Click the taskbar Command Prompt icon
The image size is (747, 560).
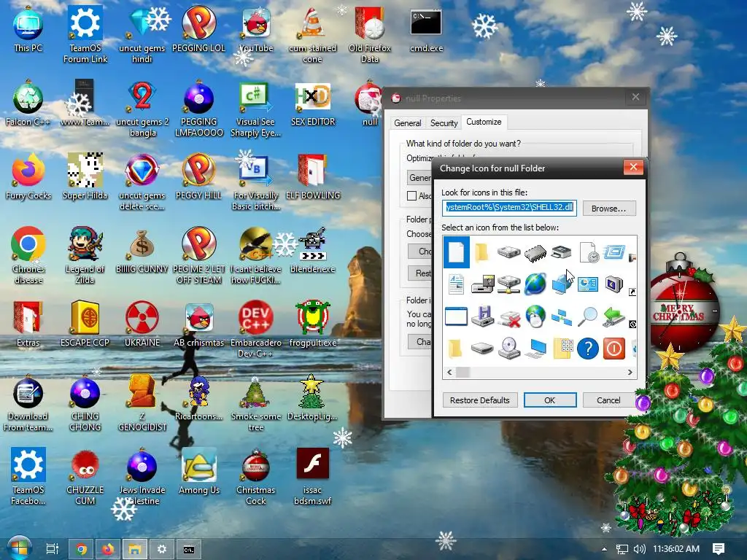[189, 549]
